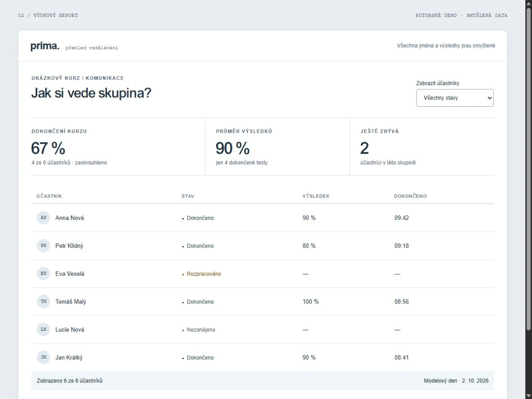Click the Ukázkový kurz / Komunikace breadcrumb

tap(78, 78)
